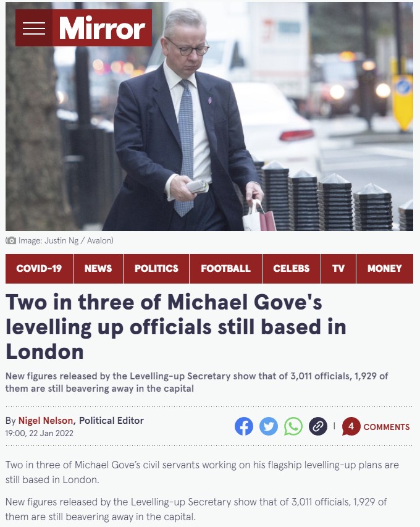Open the comments bubble showing 4
Image resolution: width=420 pixels, height=527 pixels.
tap(351, 426)
